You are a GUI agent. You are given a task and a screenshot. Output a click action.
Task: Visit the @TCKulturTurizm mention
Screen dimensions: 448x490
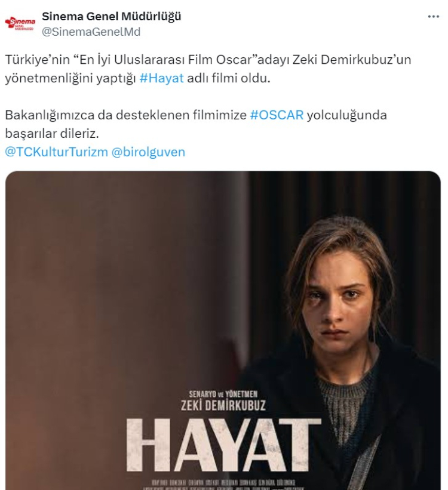point(56,152)
